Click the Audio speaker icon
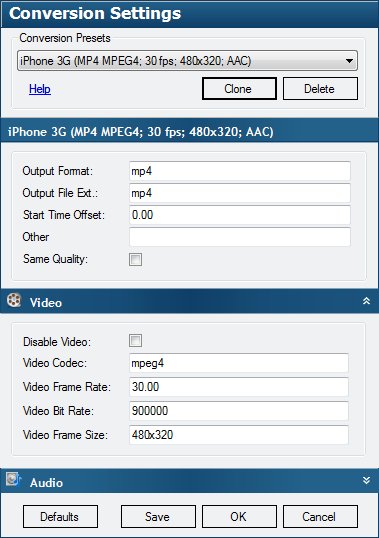The height and width of the screenshot is (538, 379). 14,480
